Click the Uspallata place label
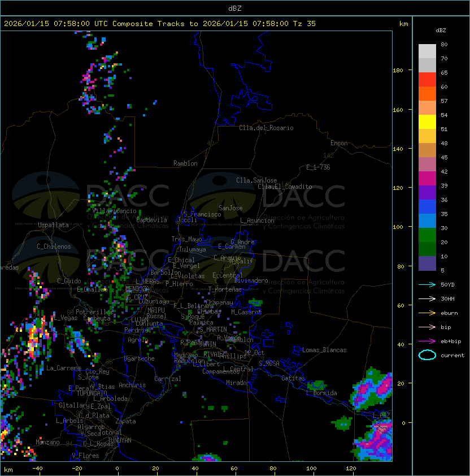The image size is (470, 476). 53,225
